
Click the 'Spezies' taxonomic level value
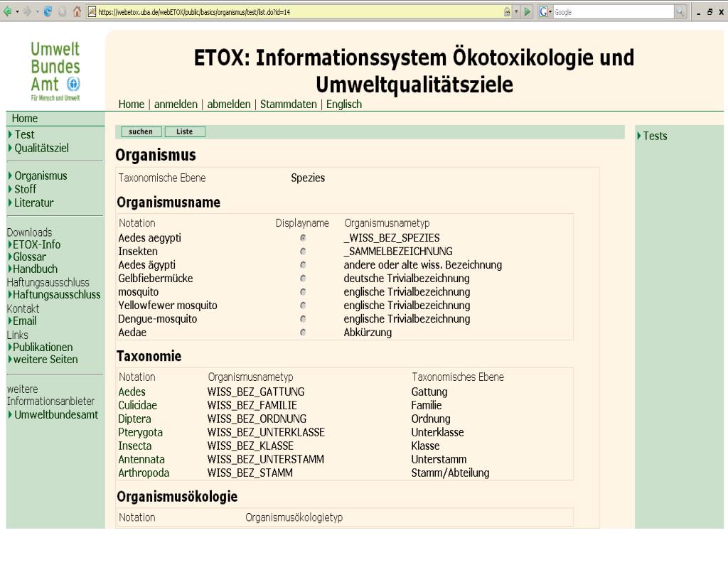[x=308, y=178]
